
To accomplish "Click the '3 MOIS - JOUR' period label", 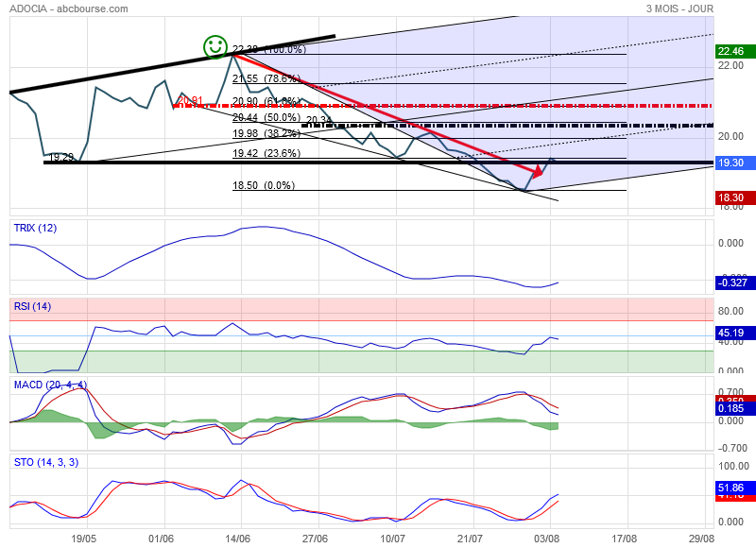I will 679,9.
